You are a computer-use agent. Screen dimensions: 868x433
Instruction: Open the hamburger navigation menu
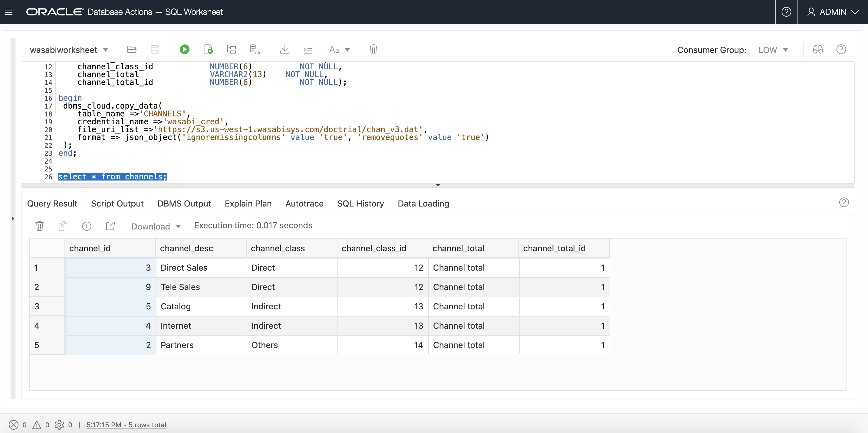(x=9, y=12)
